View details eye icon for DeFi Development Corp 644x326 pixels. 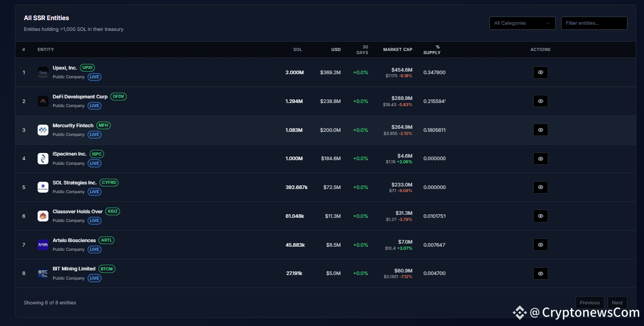540,101
